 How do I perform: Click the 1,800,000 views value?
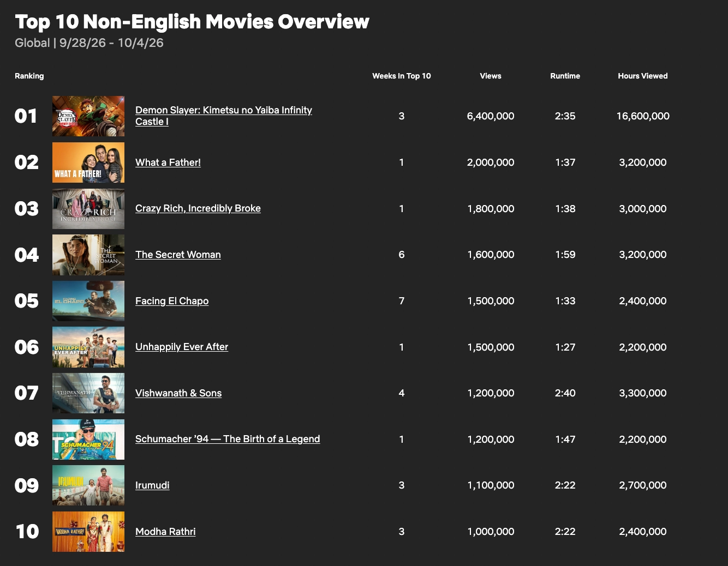(491, 209)
